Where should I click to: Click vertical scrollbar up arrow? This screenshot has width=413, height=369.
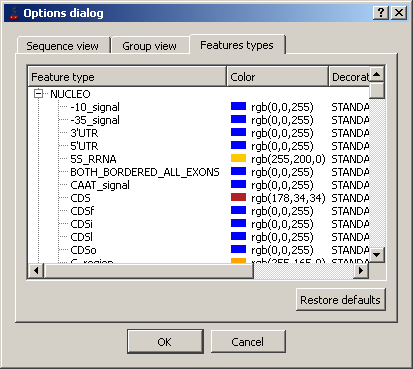(377, 74)
